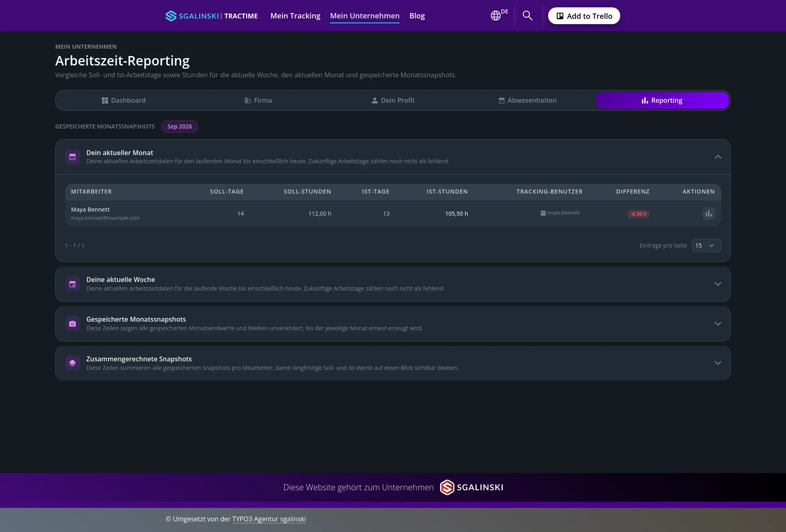This screenshot has width=786, height=532.
Task: Click the -6,50 h difference badge
Action: pyautogui.click(x=639, y=214)
